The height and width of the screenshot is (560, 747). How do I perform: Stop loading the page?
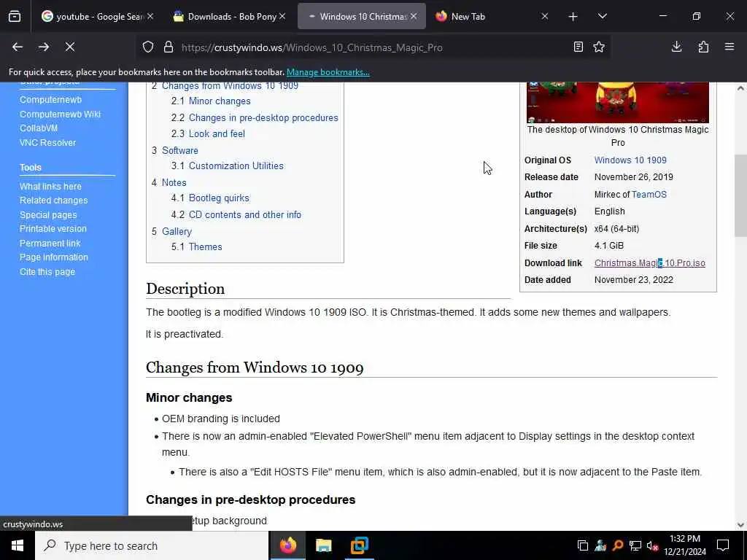tap(70, 47)
